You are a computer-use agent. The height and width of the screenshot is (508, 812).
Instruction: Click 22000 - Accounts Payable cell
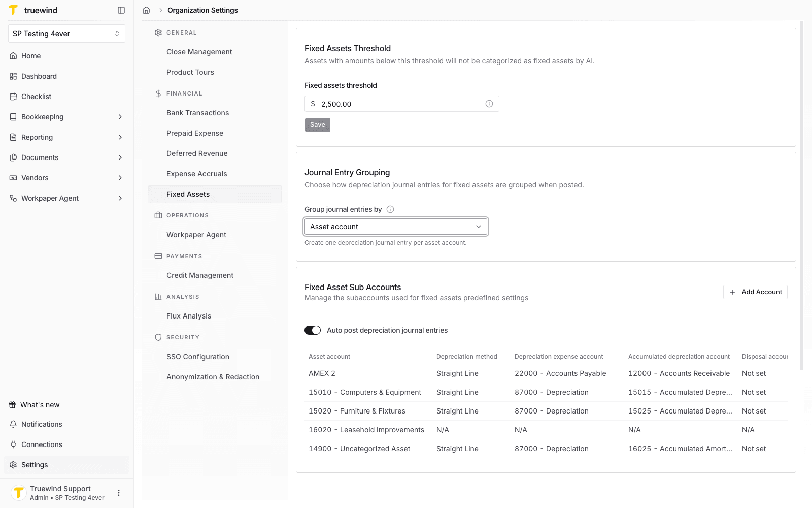click(560, 373)
